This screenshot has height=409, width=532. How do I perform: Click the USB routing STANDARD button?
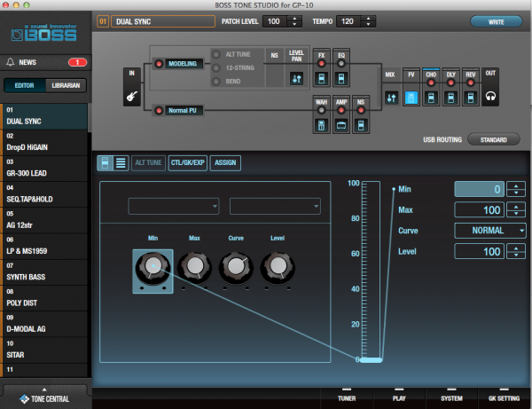coord(494,139)
